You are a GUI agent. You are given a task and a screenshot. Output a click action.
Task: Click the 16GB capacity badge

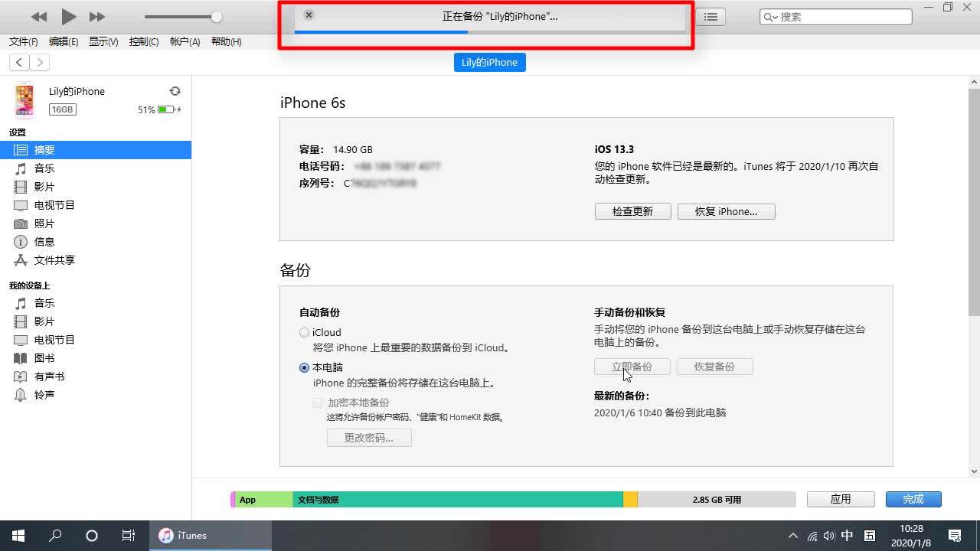tap(63, 109)
